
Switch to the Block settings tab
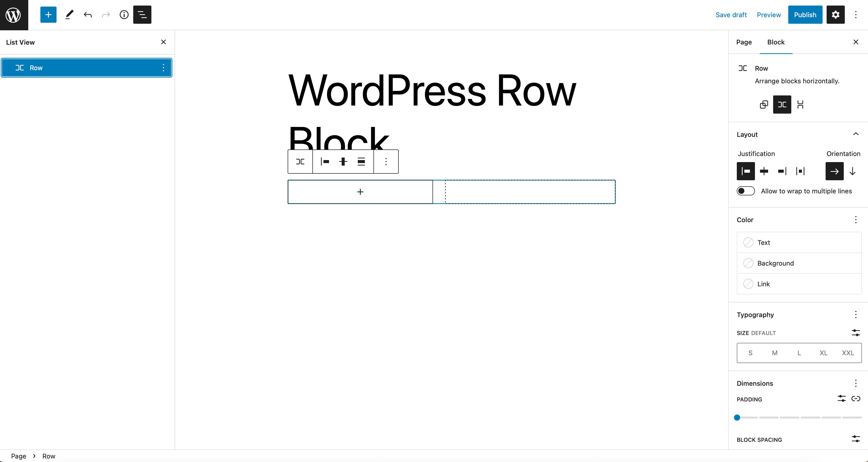(776, 42)
